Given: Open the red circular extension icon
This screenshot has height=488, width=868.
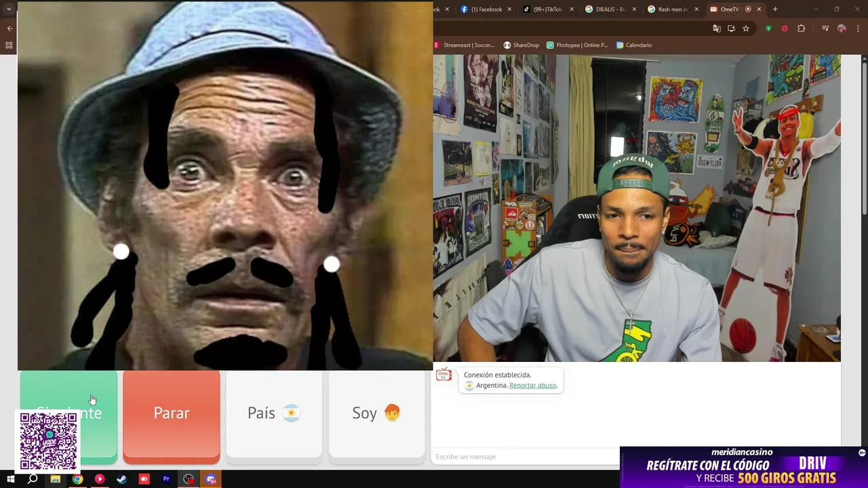Looking at the screenshot, I should click(x=785, y=28).
